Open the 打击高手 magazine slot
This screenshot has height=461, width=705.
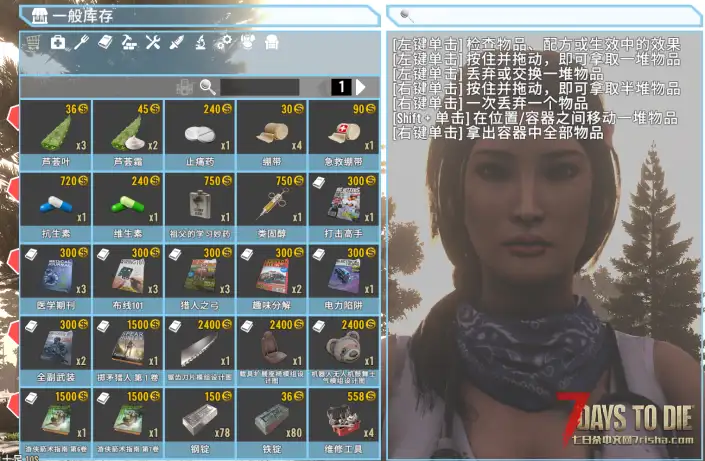344,207
